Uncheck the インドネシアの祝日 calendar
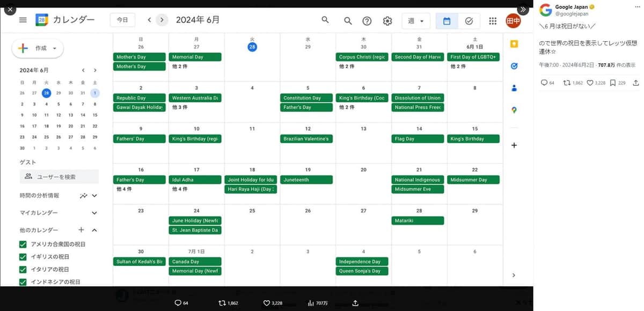This screenshot has width=644, height=311. [23, 282]
